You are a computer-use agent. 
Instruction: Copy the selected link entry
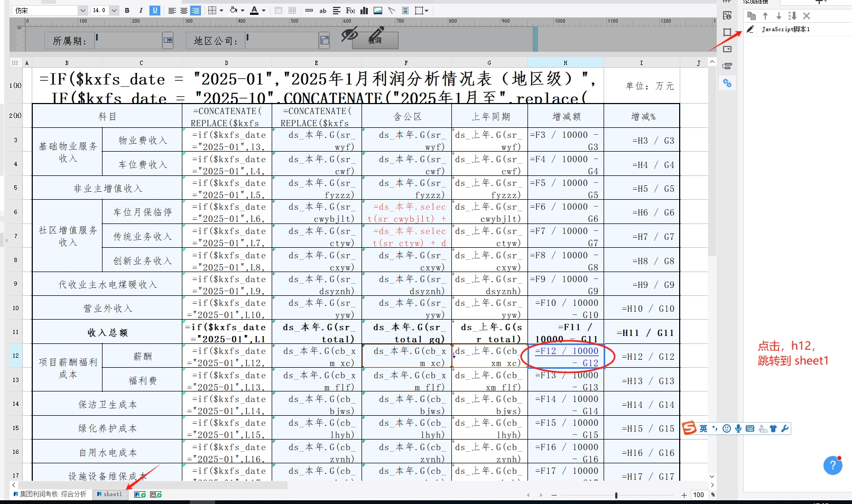click(751, 16)
